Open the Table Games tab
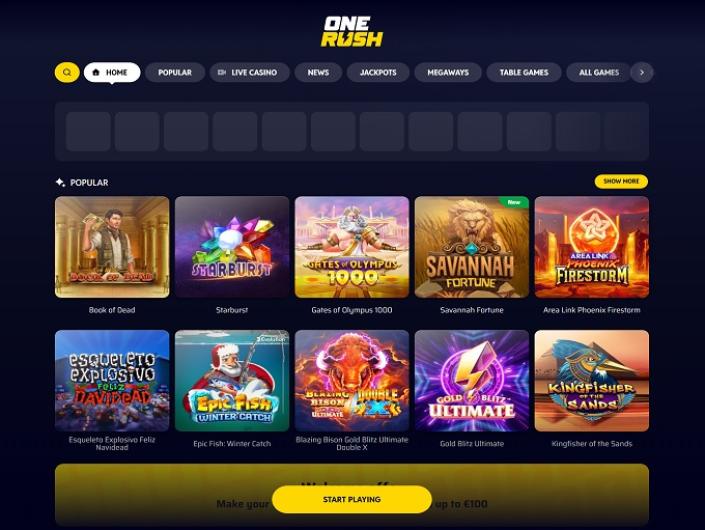Viewport: 705px width, 530px height. [x=524, y=72]
